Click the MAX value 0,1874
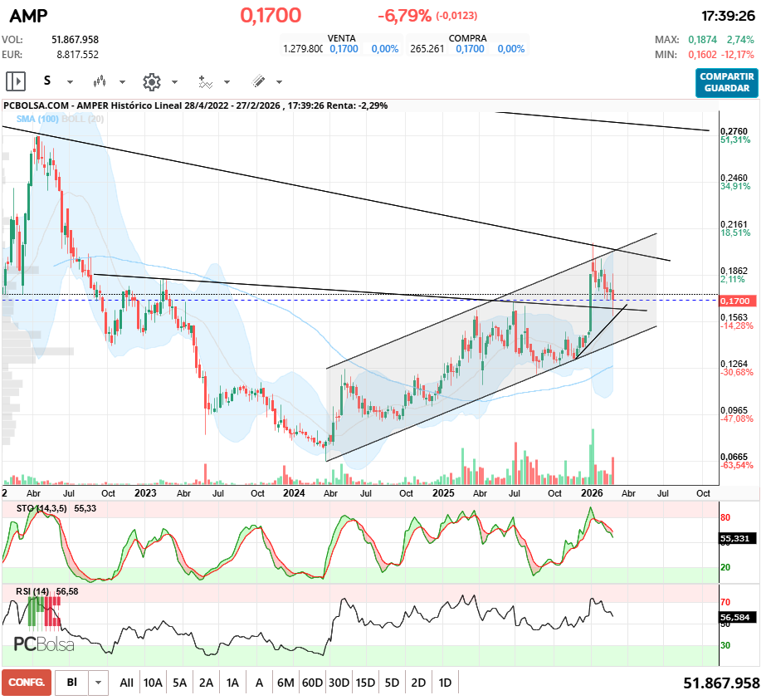Viewport: 771px width, 700px height. [702, 39]
